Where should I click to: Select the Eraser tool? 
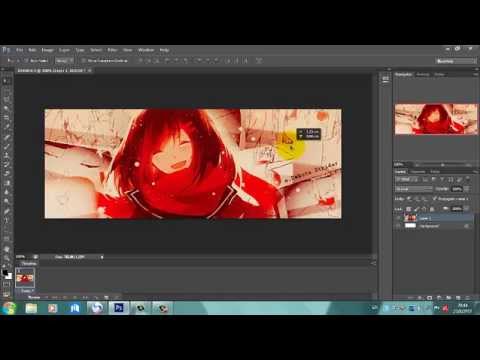tap(6, 174)
